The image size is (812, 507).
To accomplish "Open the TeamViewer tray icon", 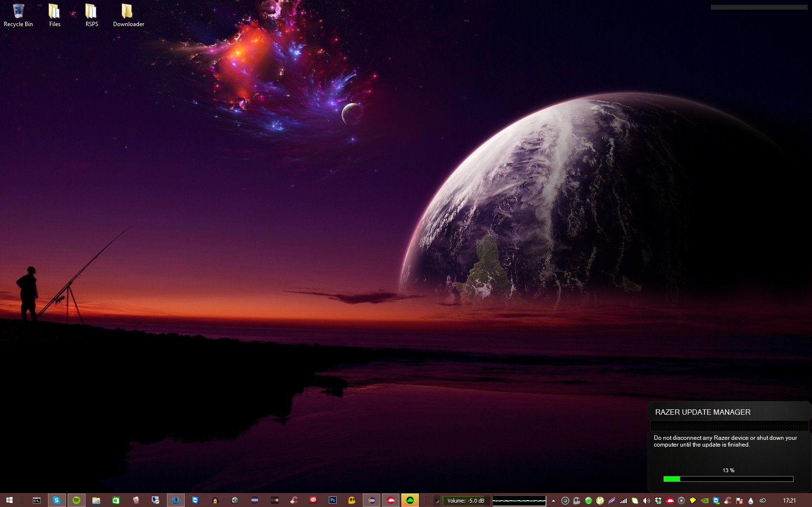I will point(716,501).
